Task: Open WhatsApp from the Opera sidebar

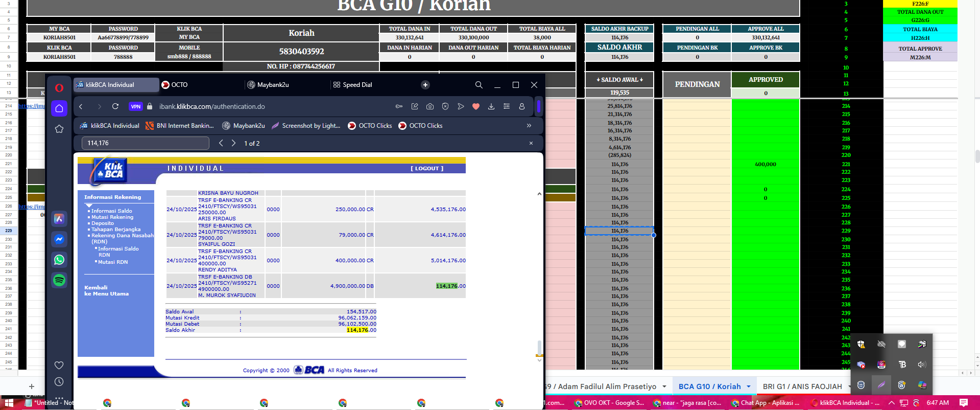Action: pyautogui.click(x=59, y=260)
